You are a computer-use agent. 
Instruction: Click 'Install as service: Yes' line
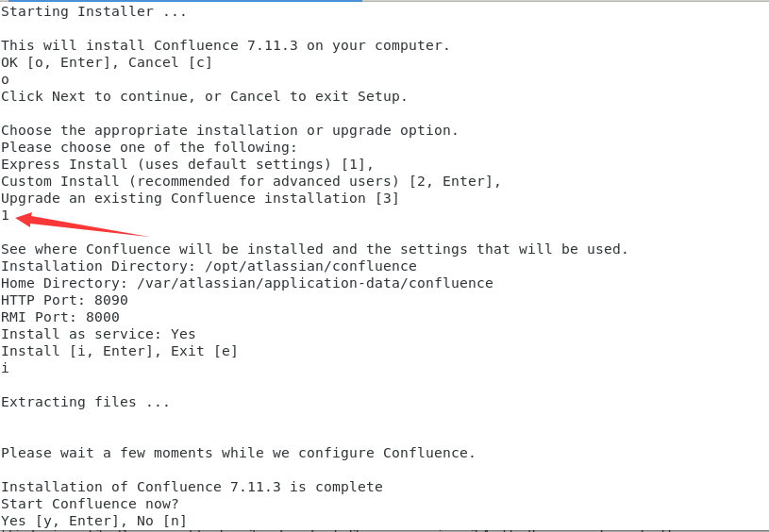pos(98,334)
